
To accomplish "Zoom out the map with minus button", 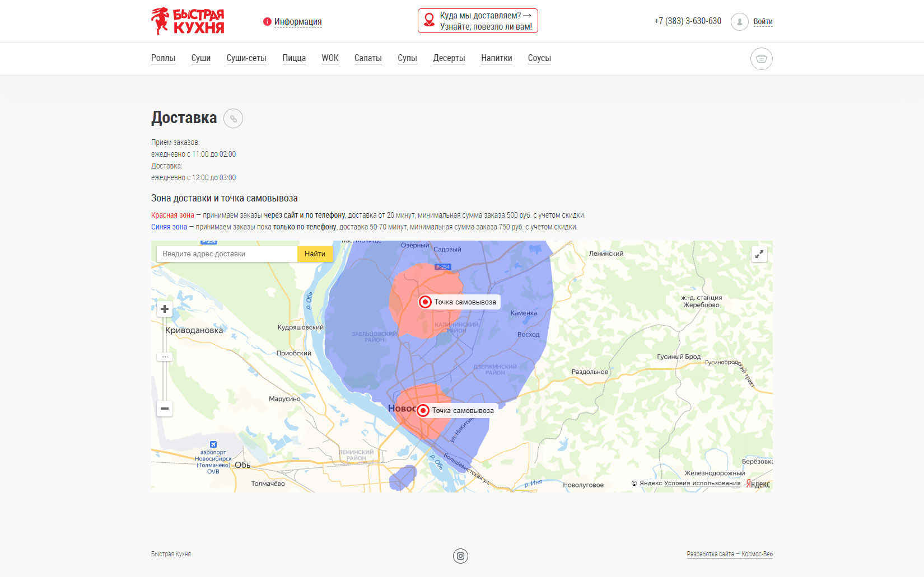I will click(x=165, y=409).
